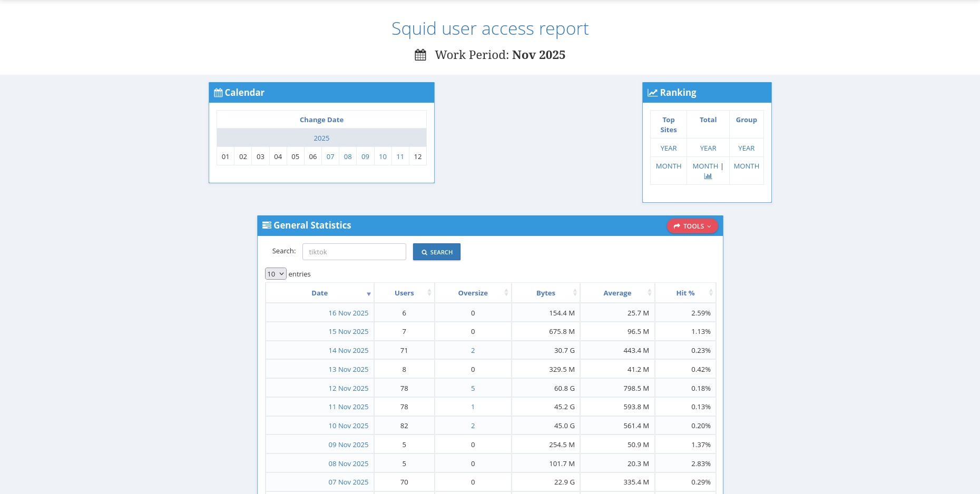
Task: Click month 12 in calendar
Action: [418, 156]
